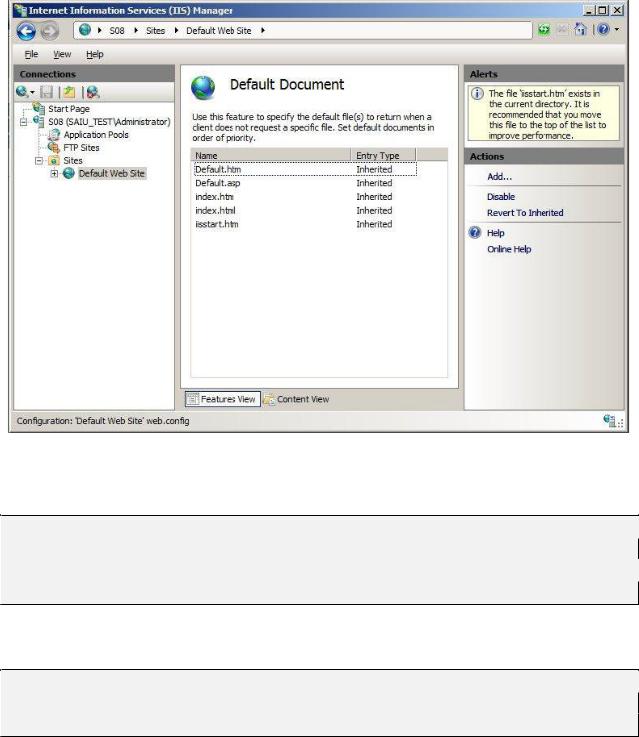Click the globe icon in address bar
This screenshot has height=737, width=639.
[85, 30]
